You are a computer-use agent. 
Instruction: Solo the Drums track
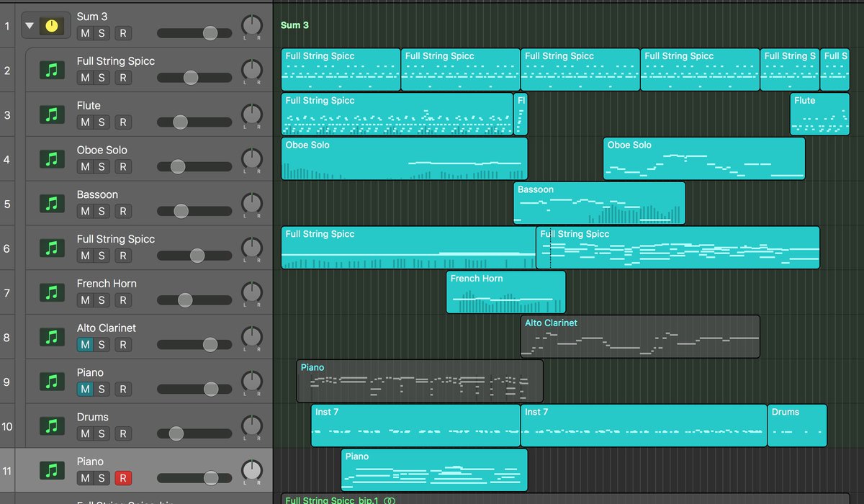[102, 434]
